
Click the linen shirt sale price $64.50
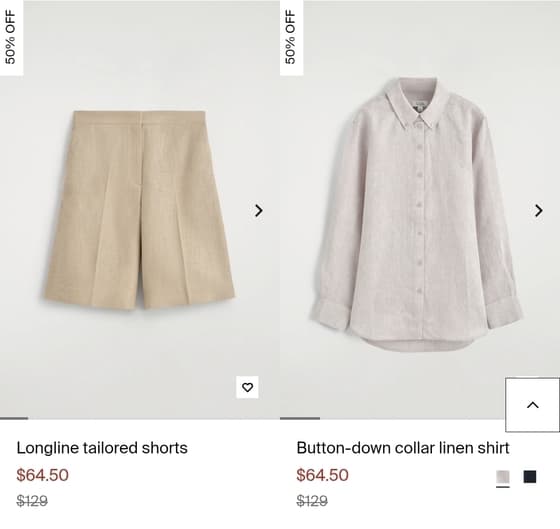322,475
